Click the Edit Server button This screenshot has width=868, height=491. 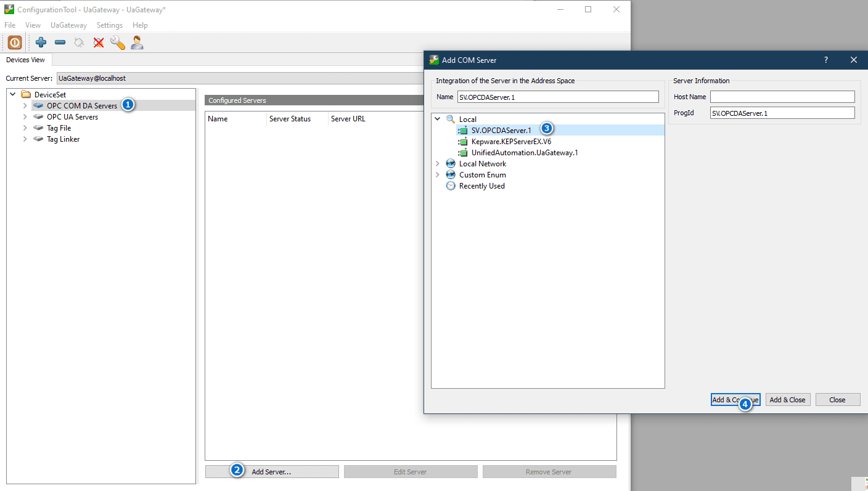411,472
